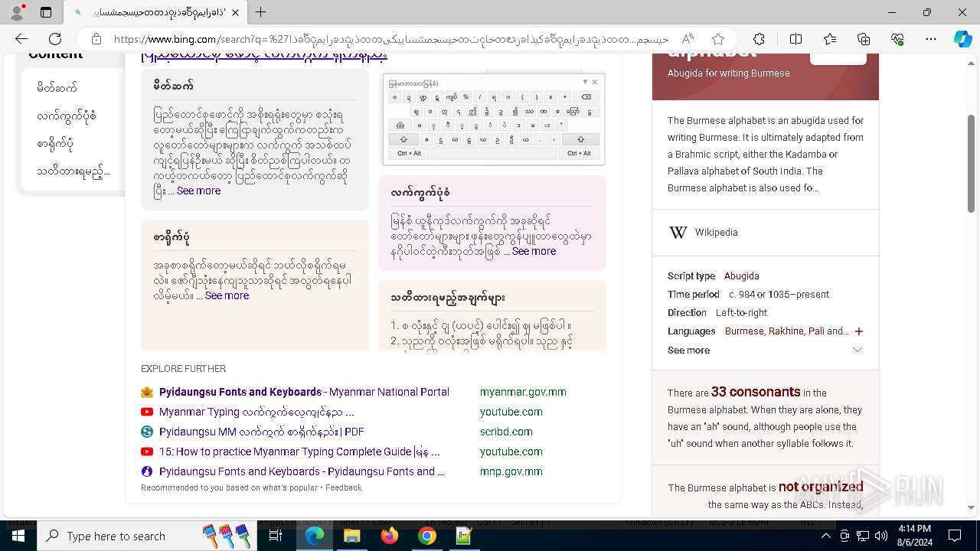
Task: Open Settings and more ellipsis menu
Action: pos(931,39)
